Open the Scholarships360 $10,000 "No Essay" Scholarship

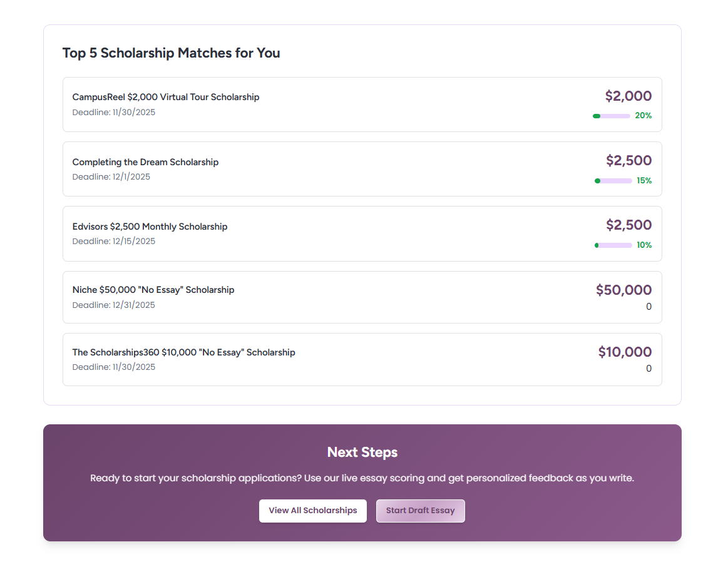click(x=183, y=352)
